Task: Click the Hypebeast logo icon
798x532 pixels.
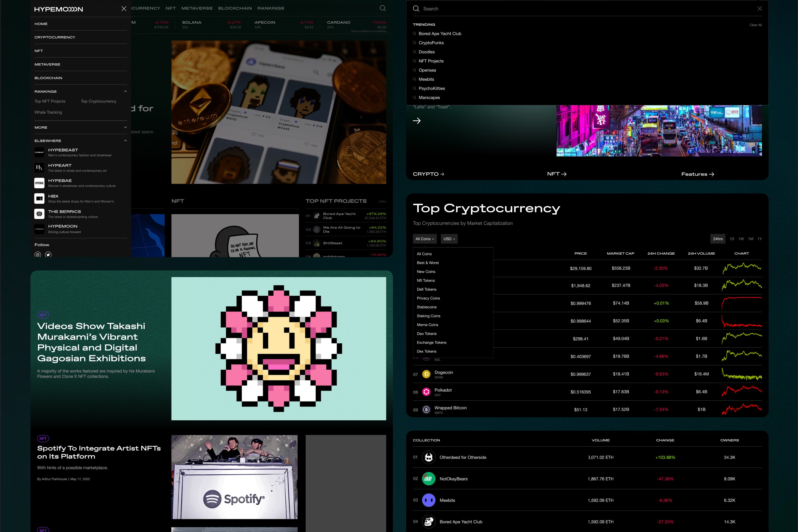Action: click(x=39, y=152)
